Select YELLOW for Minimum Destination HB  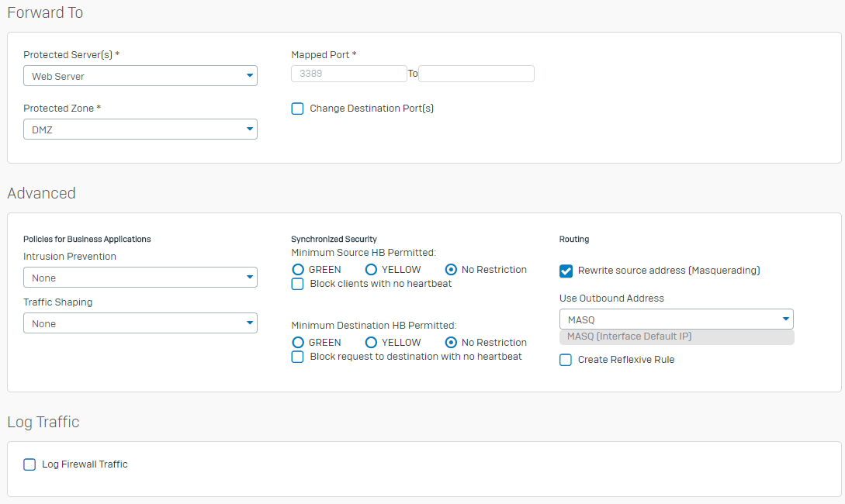coord(371,343)
